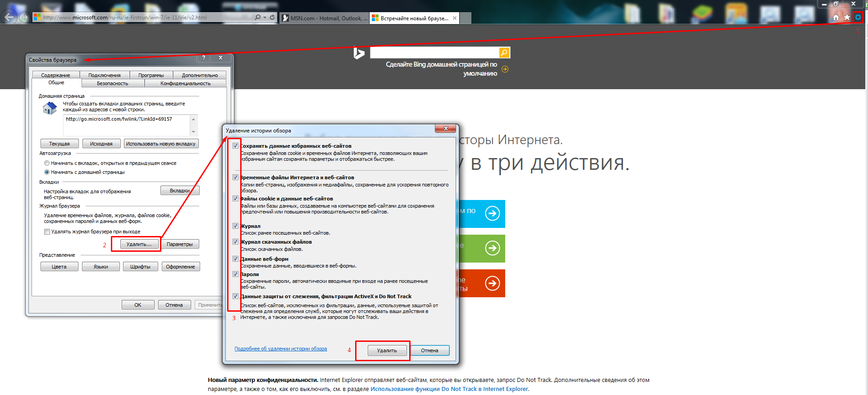Click the arrow circle on the orange tile
The height and width of the screenshot is (395, 868).
coord(493,283)
